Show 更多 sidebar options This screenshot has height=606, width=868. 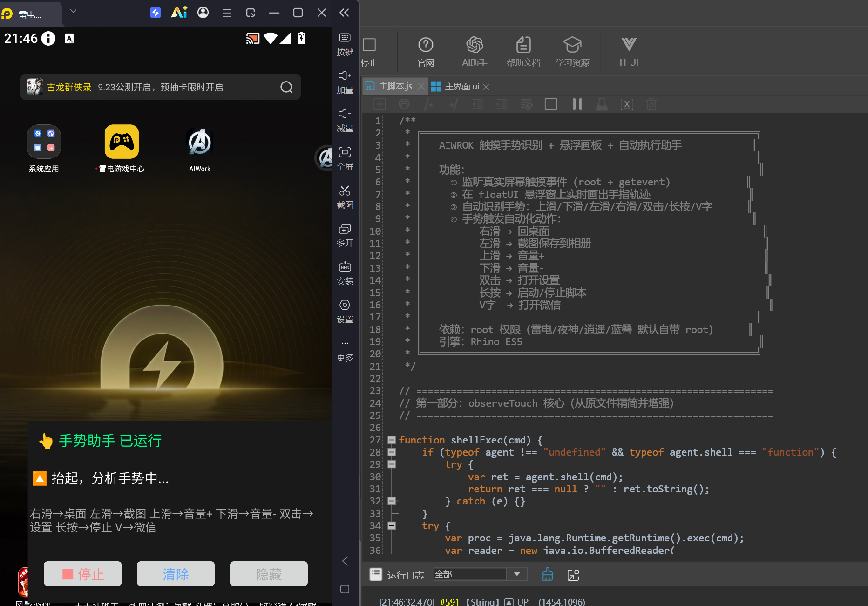coord(345,351)
